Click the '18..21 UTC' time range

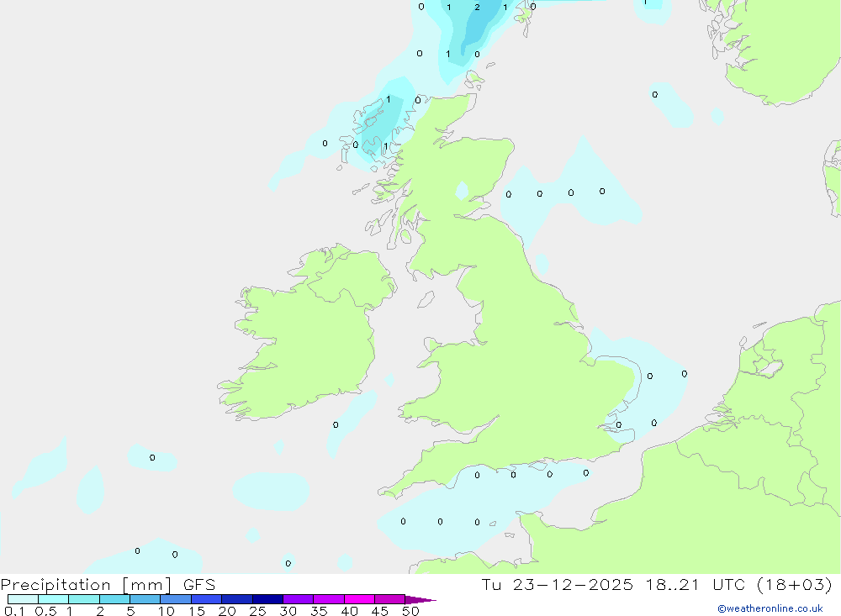pos(696,584)
